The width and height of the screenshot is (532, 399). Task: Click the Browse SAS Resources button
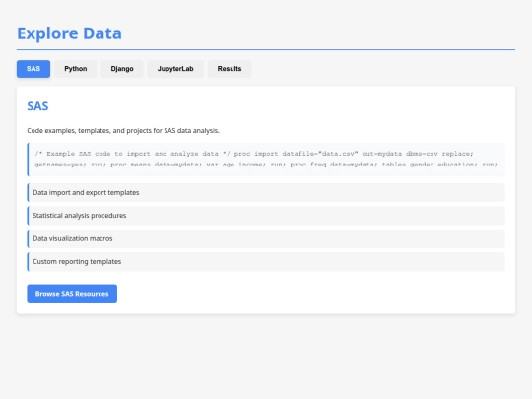coord(72,294)
